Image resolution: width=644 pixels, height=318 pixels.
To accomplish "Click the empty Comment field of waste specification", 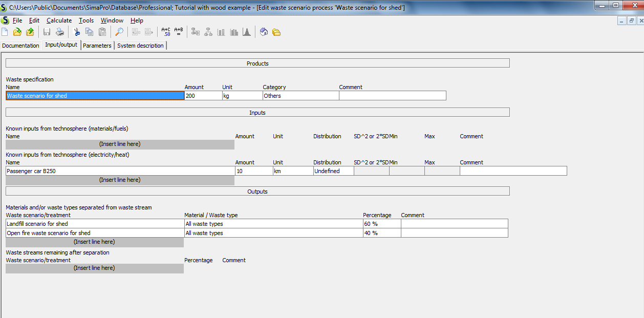I will [x=393, y=96].
